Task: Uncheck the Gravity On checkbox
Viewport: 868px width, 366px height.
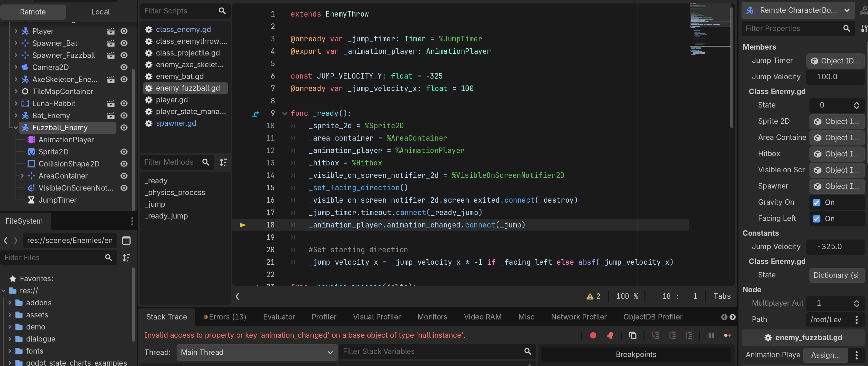Action: [x=816, y=203]
